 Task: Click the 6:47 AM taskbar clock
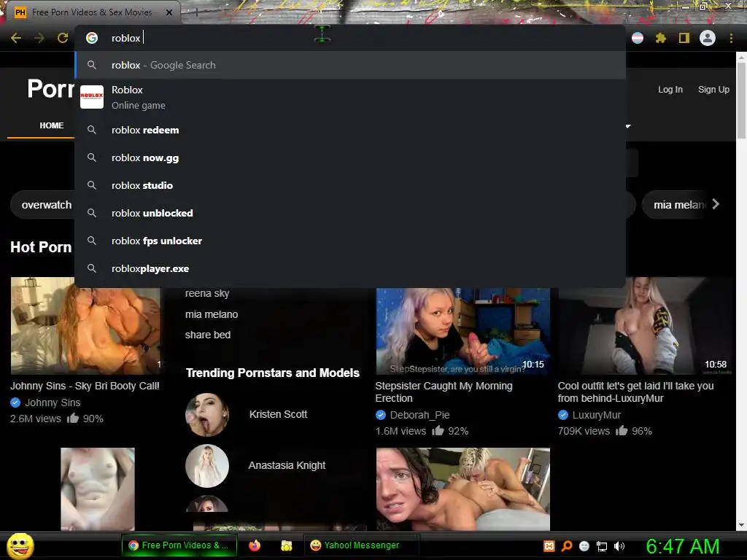(x=683, y=546)
